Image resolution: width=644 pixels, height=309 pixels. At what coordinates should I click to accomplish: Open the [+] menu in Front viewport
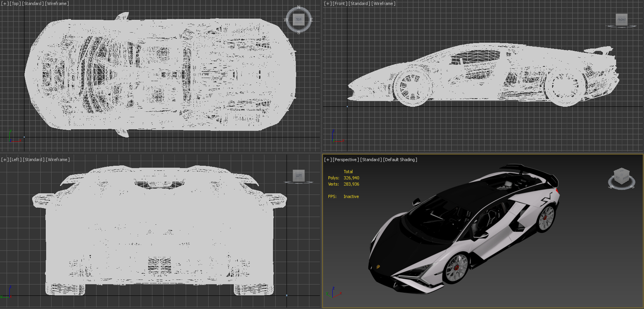(x=328, y=3)
